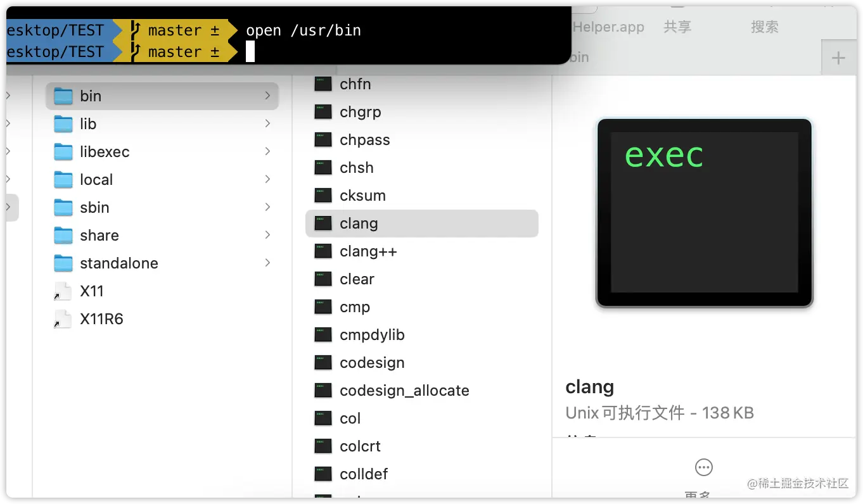Open the More actions ellipsis button

[x=704, y=467]
